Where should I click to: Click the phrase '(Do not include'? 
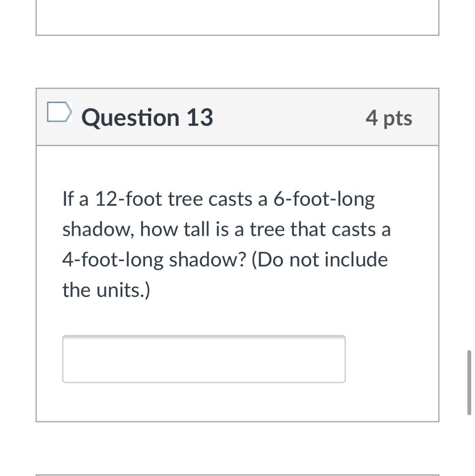click(x=320, y=260)
